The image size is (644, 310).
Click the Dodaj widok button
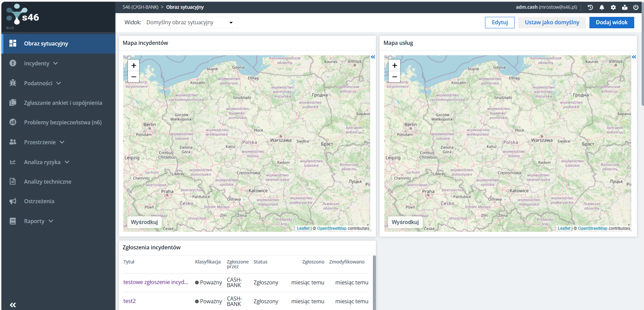tap(611, 23)
